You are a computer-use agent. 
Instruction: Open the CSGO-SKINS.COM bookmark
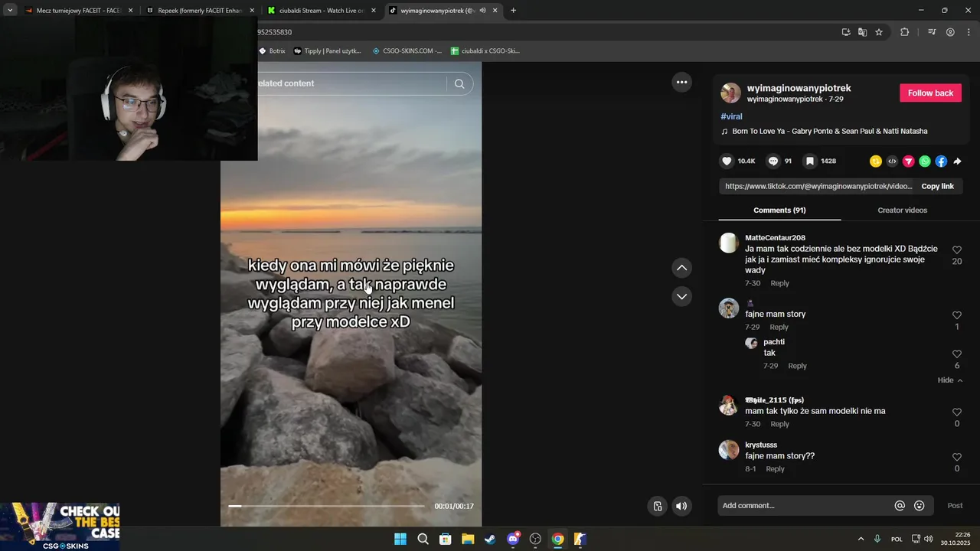[x=407, y=51]
